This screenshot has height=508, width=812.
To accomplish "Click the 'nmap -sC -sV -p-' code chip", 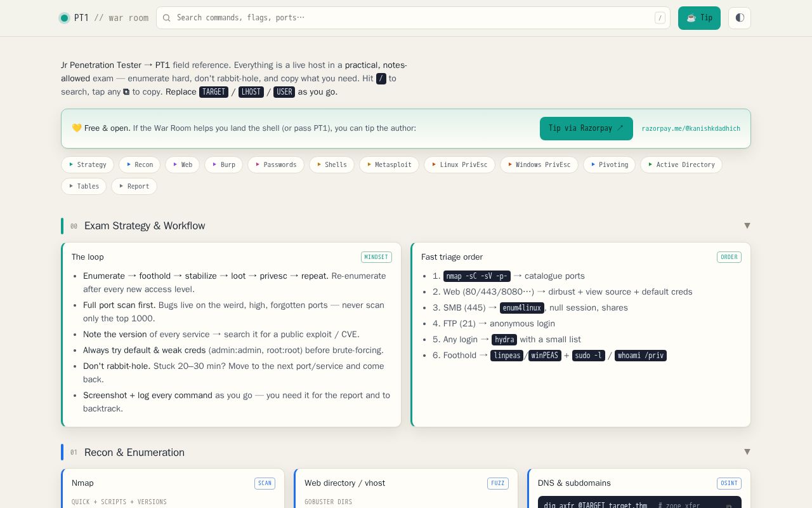I will point(477,276).
